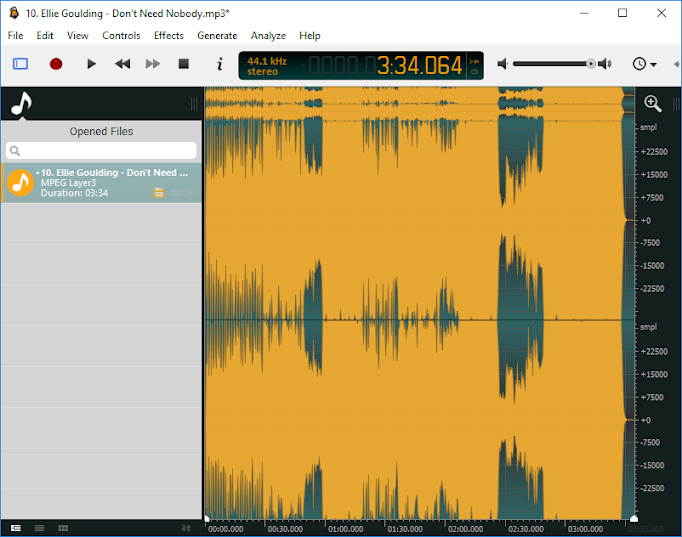Click the low volume speaker icon

pos(502,64)
